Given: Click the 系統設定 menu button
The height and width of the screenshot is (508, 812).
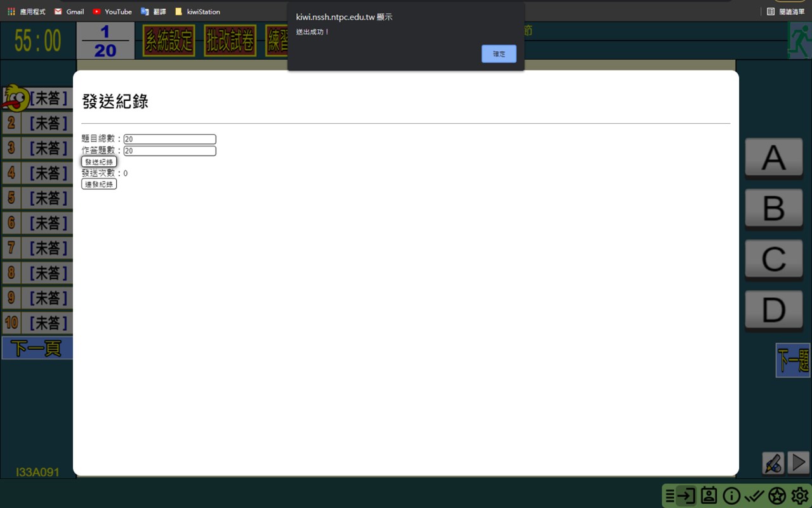Looking at the screenshot, I should [x=169, y=41].
